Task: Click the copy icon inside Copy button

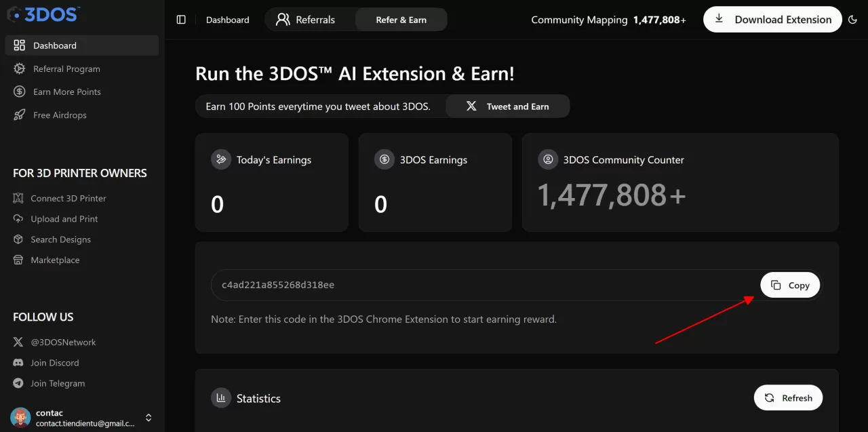Action: pos(776,285)
